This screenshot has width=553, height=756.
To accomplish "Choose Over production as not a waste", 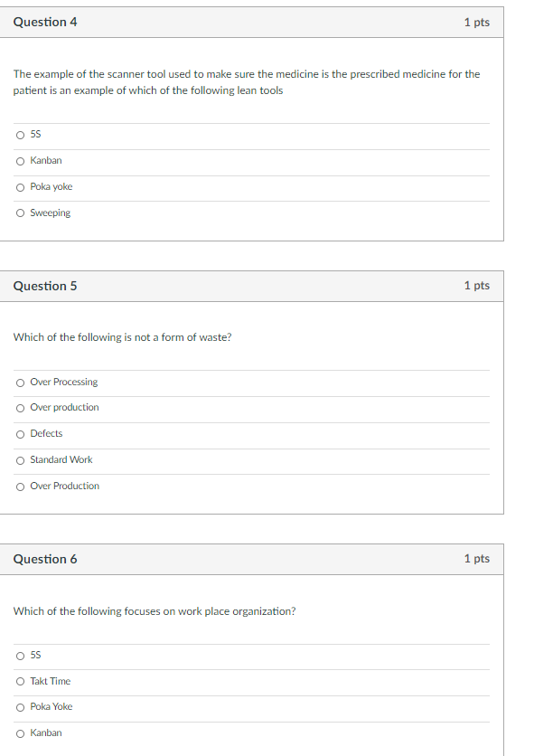I will tap(20, 407).
